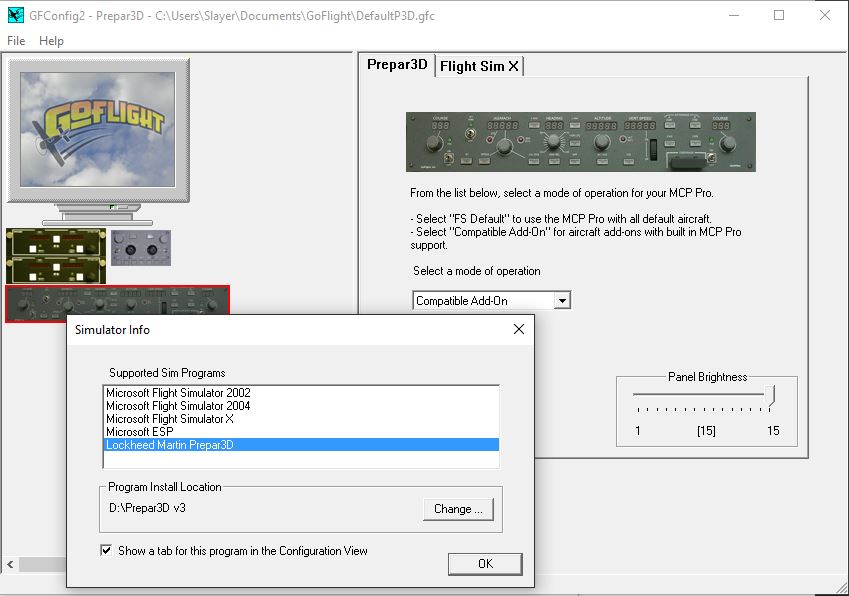Click the GoFlight monitor image
Image resolution: width=849 pixels, height=596 pixels.
click(x=98, y=130)
